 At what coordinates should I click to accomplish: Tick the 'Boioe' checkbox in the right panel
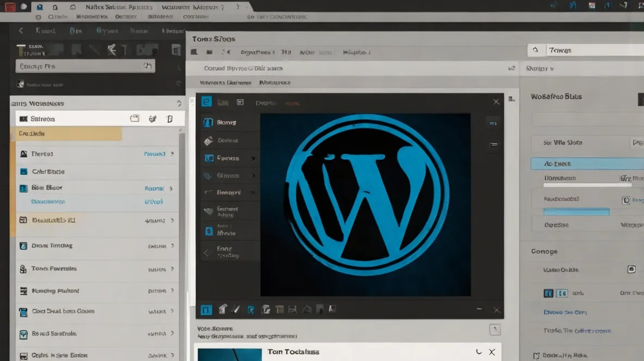pos(536,356)
